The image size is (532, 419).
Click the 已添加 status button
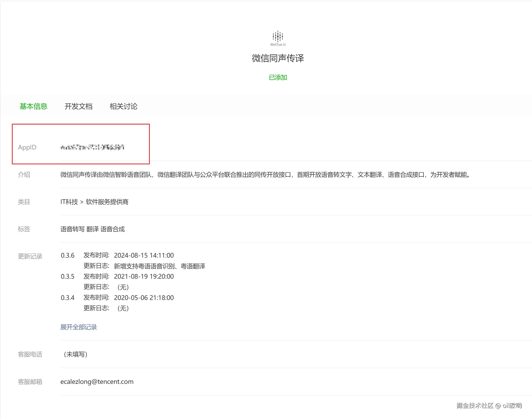coord(278,77)
